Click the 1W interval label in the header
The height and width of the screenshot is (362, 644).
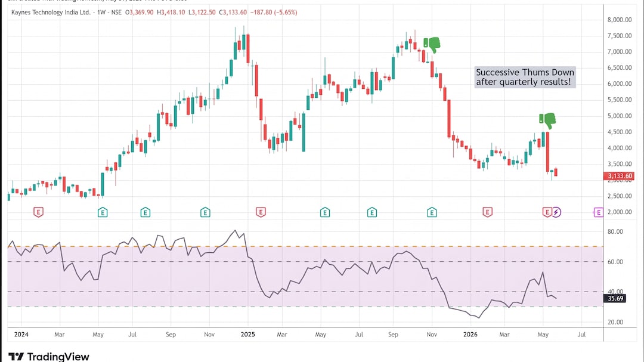pyautogui.click(x=101, y=13)
